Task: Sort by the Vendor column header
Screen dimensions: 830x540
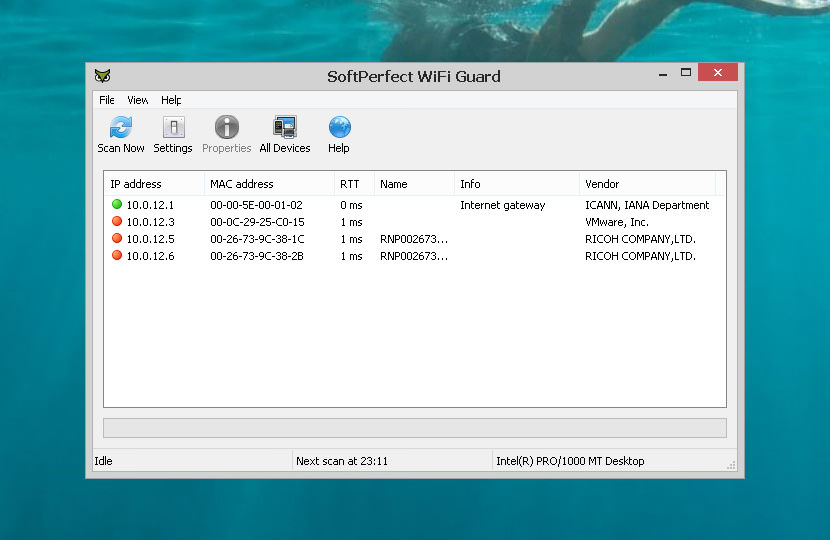Action: [647, 184]
